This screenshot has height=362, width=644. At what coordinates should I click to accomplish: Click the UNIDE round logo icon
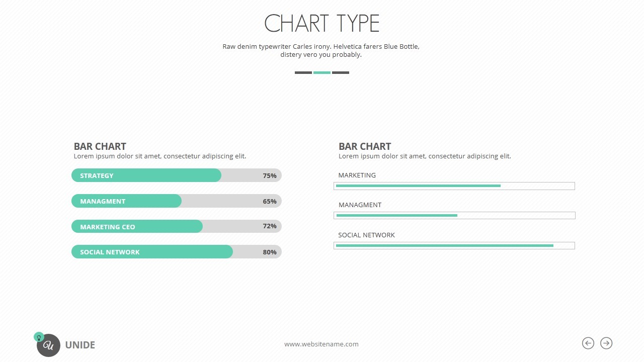click(49, 345)
